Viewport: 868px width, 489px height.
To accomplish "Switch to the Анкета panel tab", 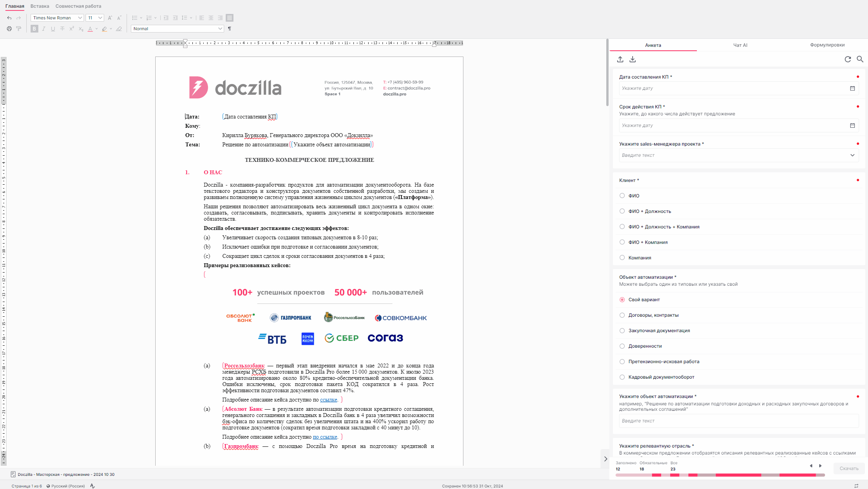I will tap(653, 45).
